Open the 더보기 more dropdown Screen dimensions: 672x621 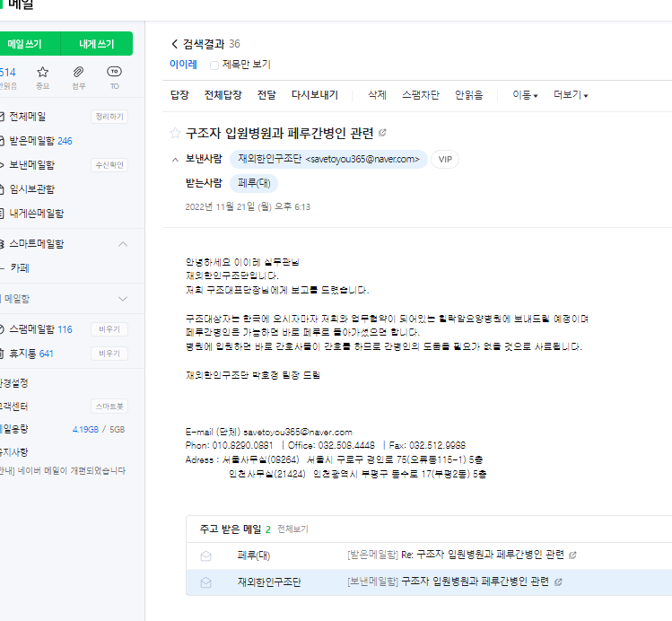(571, 95)
